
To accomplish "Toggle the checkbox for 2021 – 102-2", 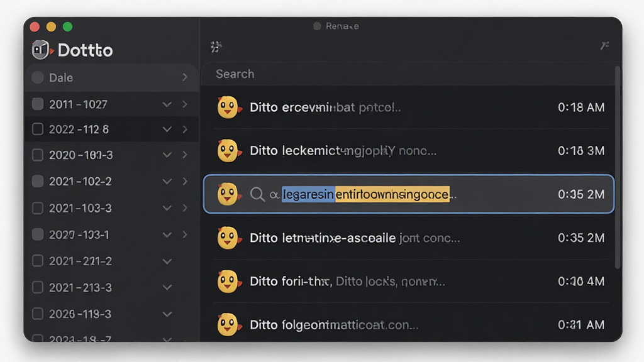I will [x=38, y=181].
